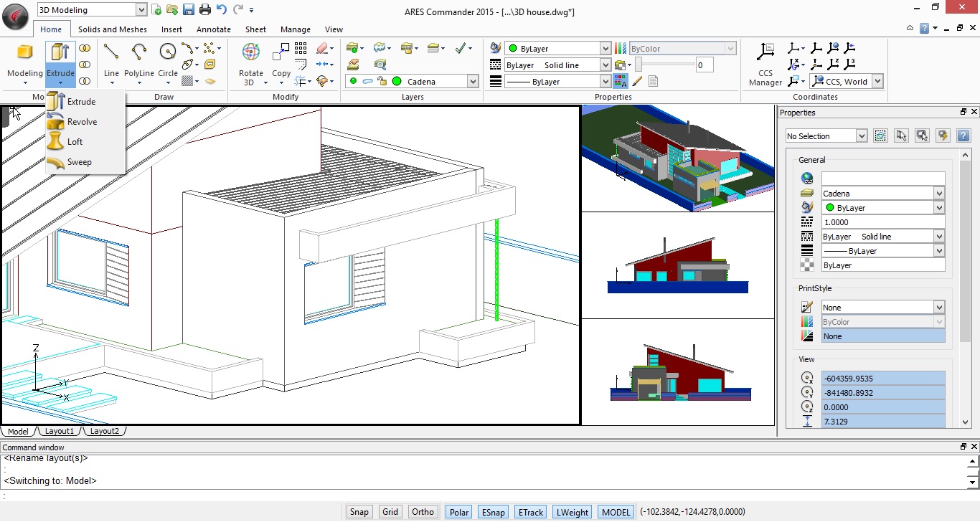Image resolution: width=980 pixels, height=522 pixels.
Task: Click the Layers Manager icon in Layers panel
Action: point(353,47)
